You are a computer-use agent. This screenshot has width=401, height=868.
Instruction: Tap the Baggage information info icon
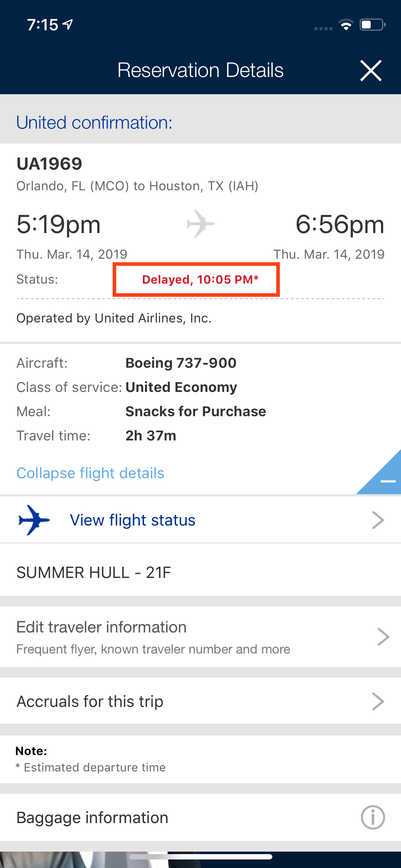point(372,817)
